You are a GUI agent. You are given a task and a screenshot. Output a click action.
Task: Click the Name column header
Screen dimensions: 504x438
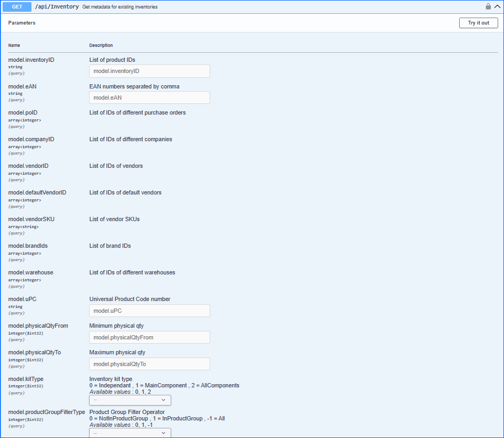tap(14, 45)
